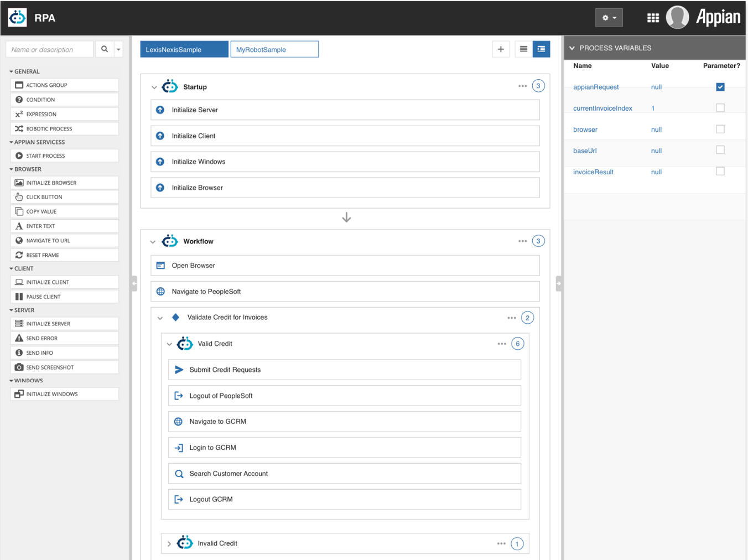Uncheck the appianRequest parameter checkbox
748x560 pixels.
click(x=720, y=87)
